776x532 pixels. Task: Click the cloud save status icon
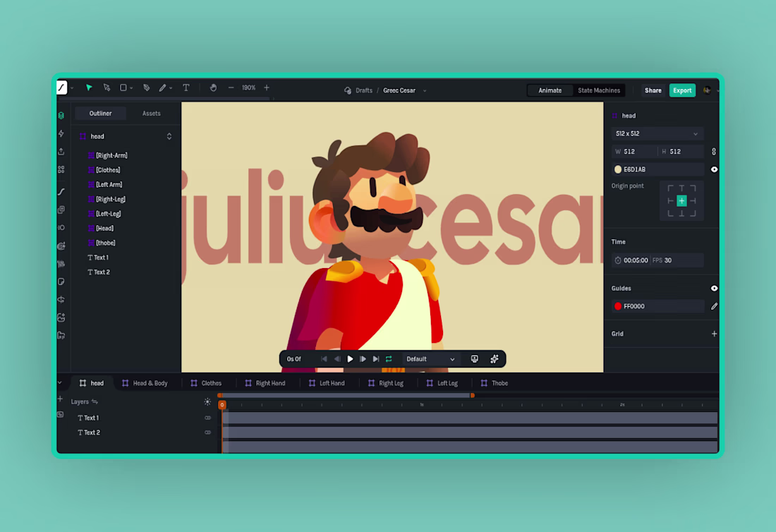[348, 90]
